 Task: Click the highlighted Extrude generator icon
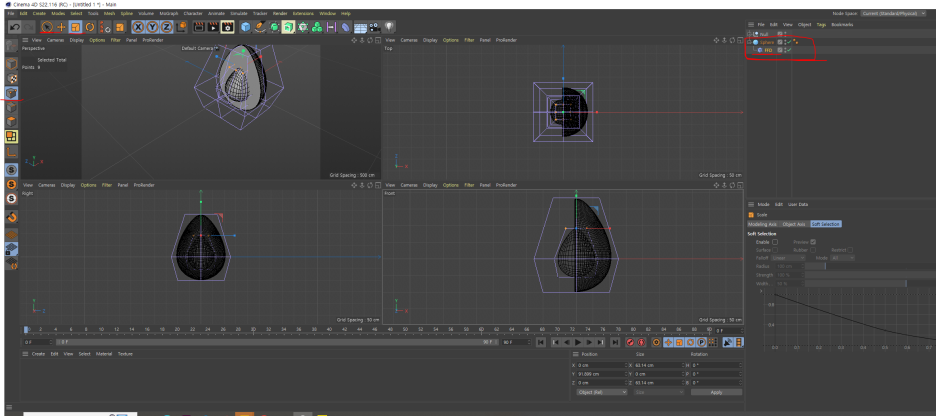pyautogui.click(x=288, y=27)
